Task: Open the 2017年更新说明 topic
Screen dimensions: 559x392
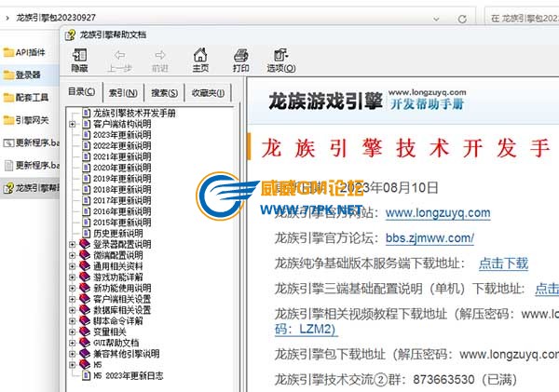Action: (122, 200)
